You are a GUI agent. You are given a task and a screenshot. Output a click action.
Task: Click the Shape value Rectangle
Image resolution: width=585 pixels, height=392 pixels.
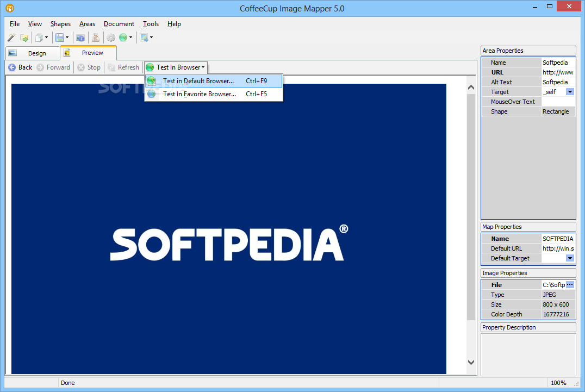[558, 111]
